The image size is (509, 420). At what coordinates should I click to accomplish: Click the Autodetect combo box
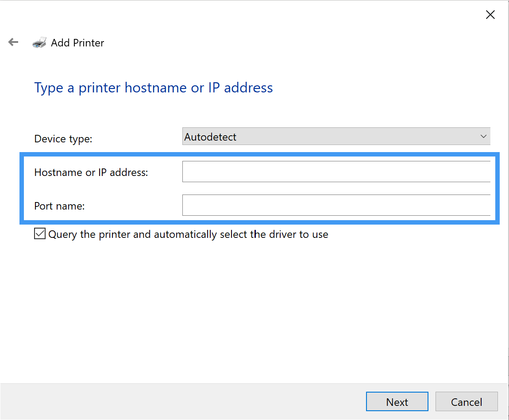click(336, 136)
